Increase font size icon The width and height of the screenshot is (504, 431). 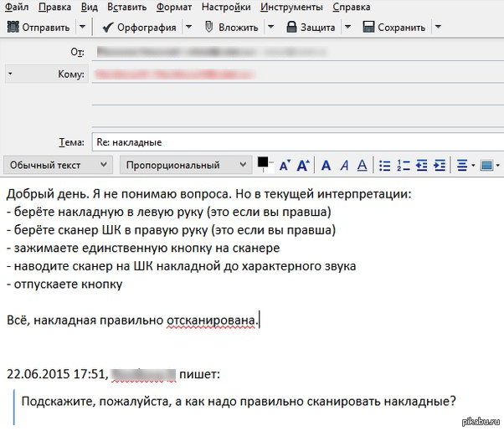[303, 166]
